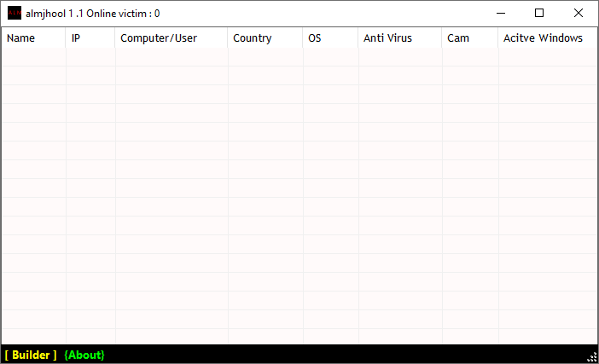Screen dimensions: 599x364
Task: Select the Cam column header
Action: [x=458, y=38]
